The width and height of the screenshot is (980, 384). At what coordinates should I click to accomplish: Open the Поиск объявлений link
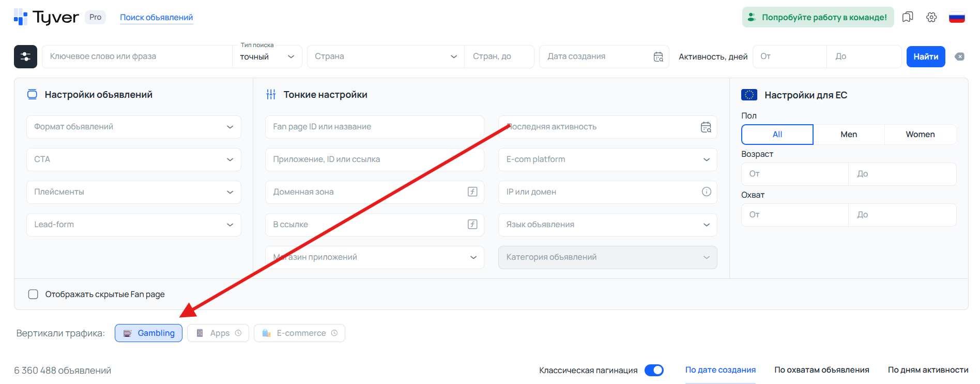(156, 18)
